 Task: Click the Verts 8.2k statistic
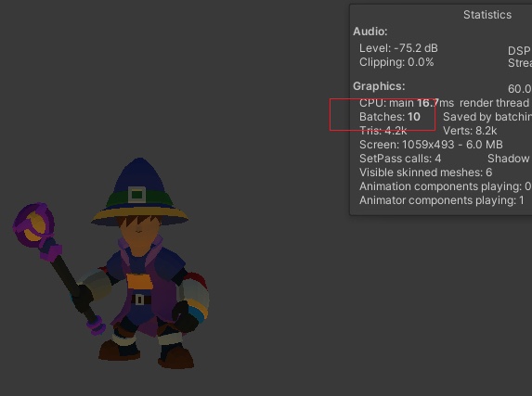tap(470, 131)
